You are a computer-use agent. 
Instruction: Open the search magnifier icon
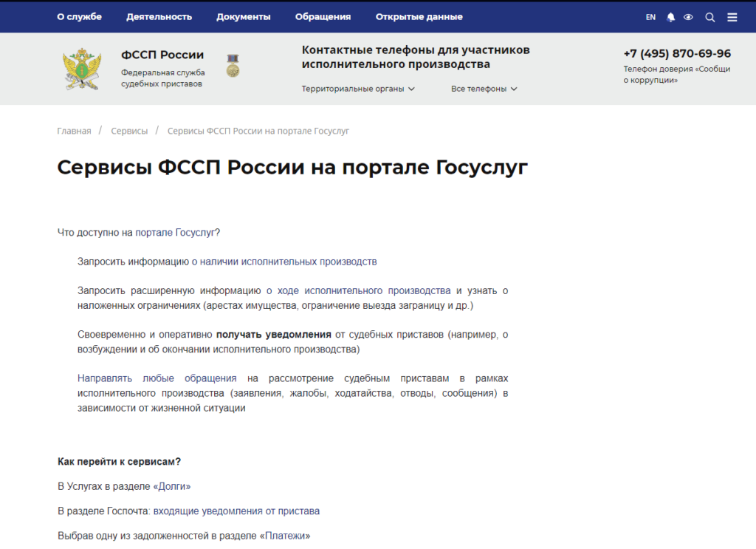(709, 17)
